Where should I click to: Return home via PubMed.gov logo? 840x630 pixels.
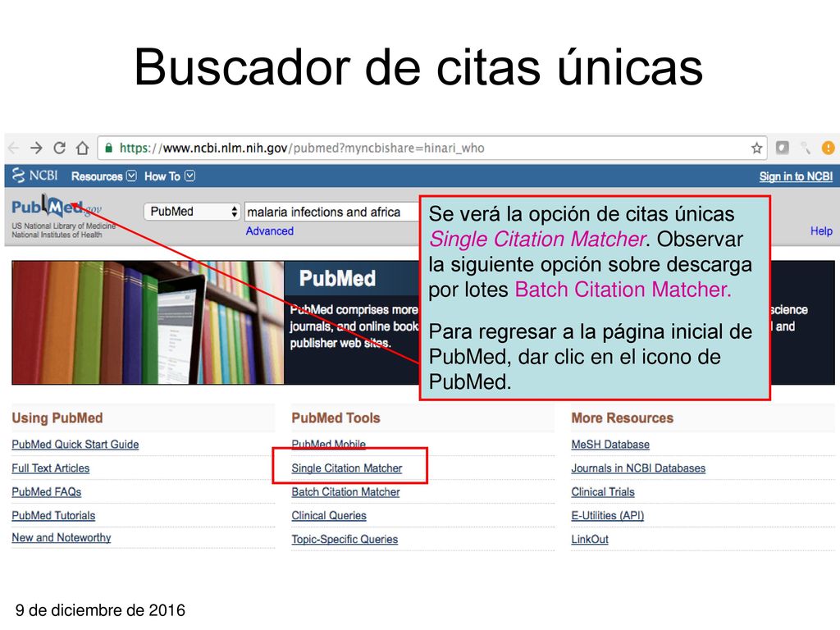[57, 208]
